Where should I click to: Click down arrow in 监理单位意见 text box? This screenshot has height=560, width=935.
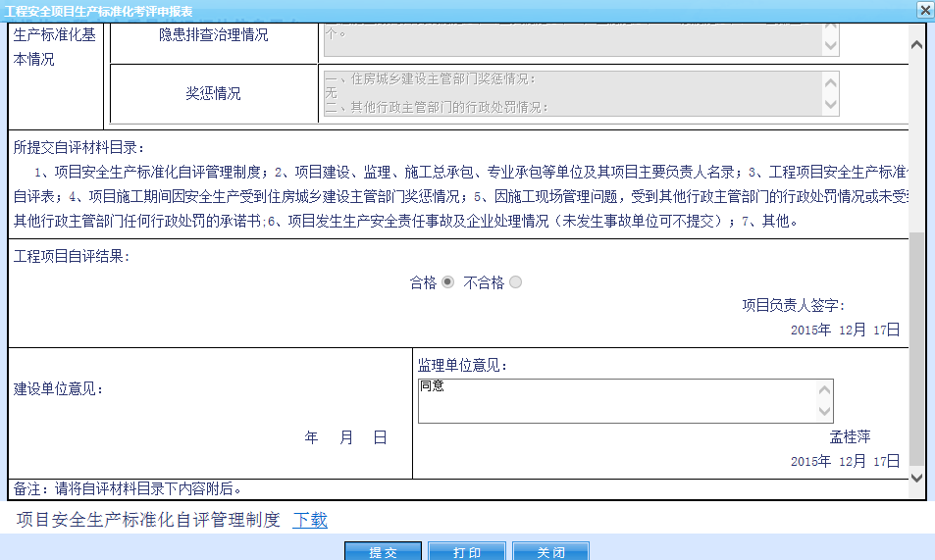(825, 412)
